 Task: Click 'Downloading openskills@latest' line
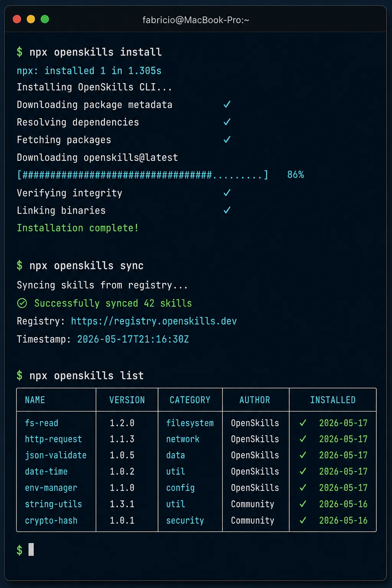click(x=97, y=157)
